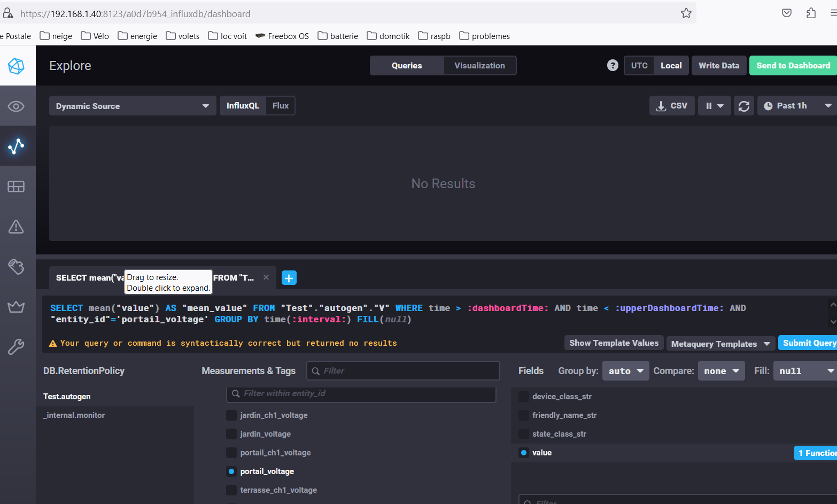The image size is (837, 504).
Task: Click the Dashboards table icon in sidebar
Action: (16, 187)
